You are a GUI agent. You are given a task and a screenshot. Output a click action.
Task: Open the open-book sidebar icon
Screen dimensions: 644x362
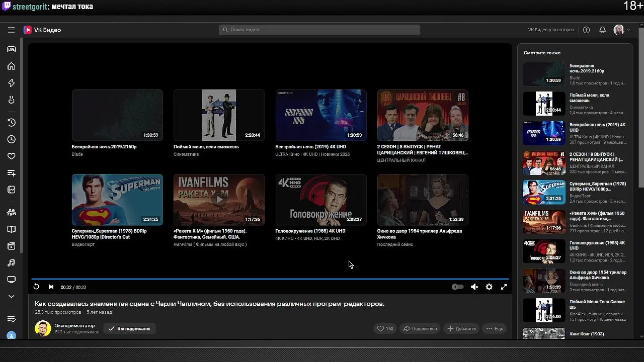[11, 229]
